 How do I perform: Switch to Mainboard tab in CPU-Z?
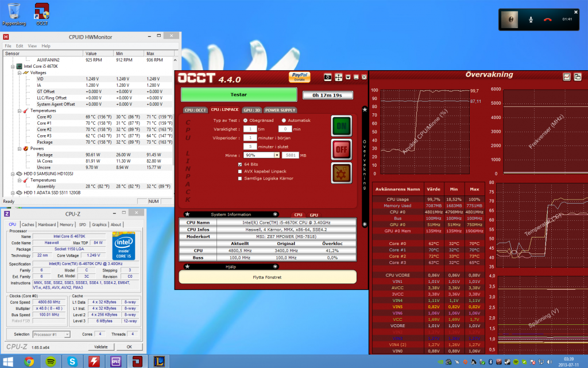click(47, 225)
